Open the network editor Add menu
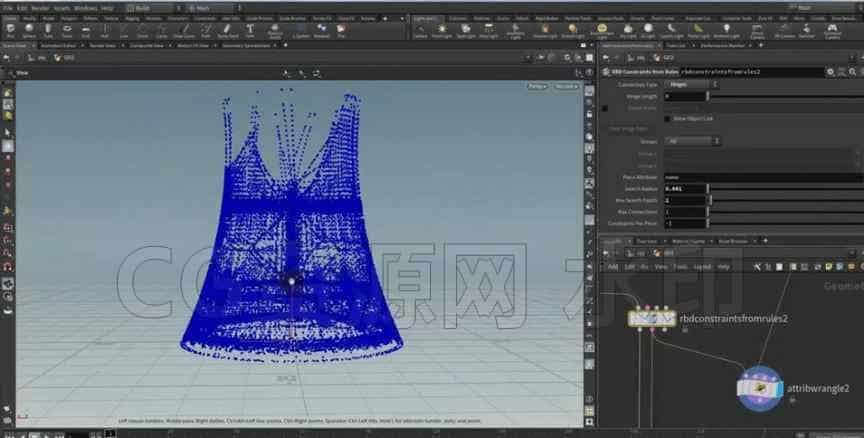The height and width of the screenshot is (438, 864). [613, 267]
